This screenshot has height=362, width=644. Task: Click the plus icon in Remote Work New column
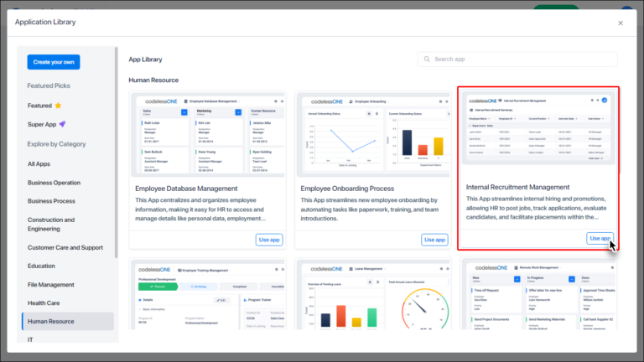517,279
